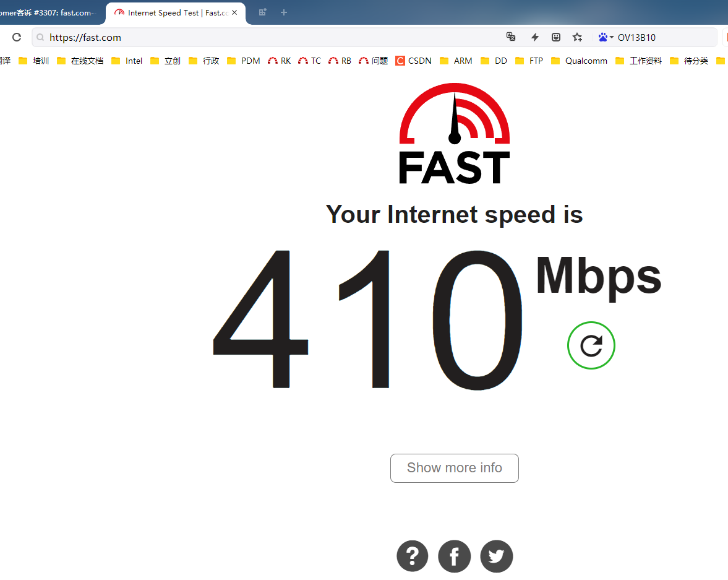728x580 pixels.
Task: Expand the Baidu paw search engine dropdown
Action: pos(606,37)
